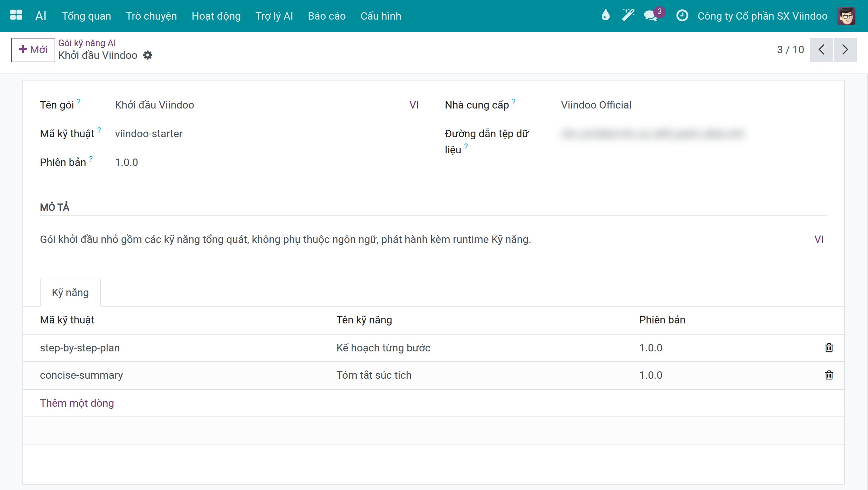868x490 pixels.
Task: Open the Cấu hình menu
Action: coord(381,16)
